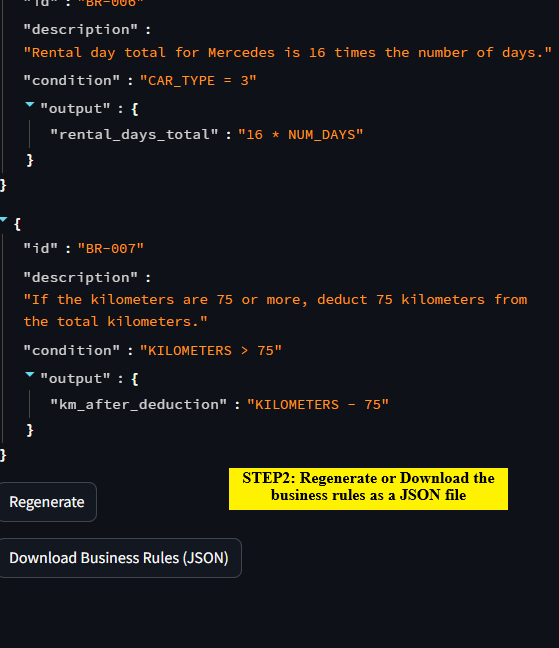Collapse the BR-006 output object arrow
Viewport: 559px width, 648px height.
point(30,105)
